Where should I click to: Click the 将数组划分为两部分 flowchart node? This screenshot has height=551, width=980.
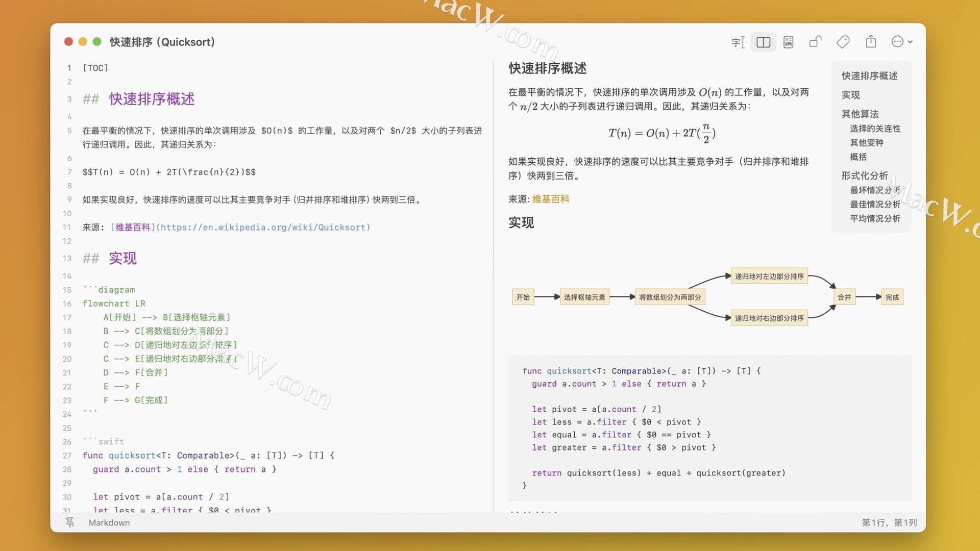(670, 297)
